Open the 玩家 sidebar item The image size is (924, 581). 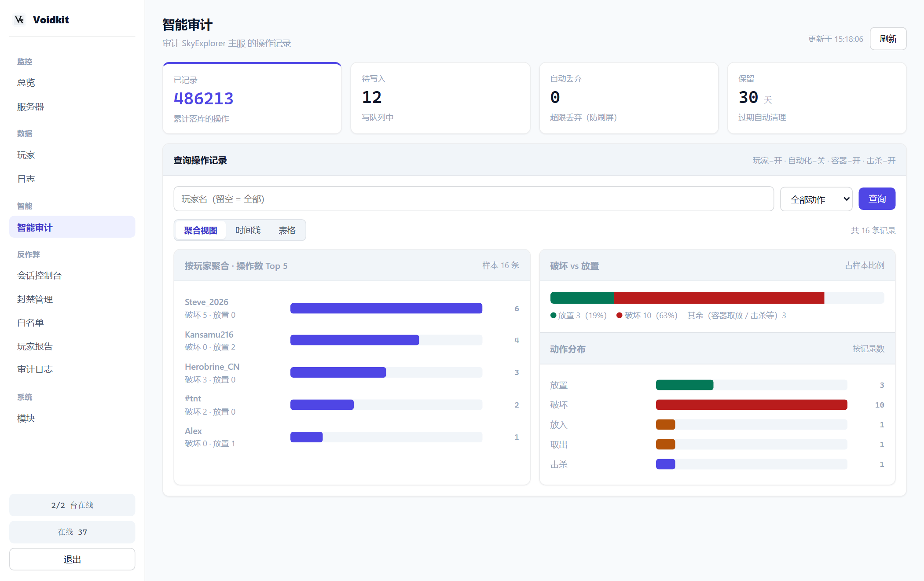72,155
